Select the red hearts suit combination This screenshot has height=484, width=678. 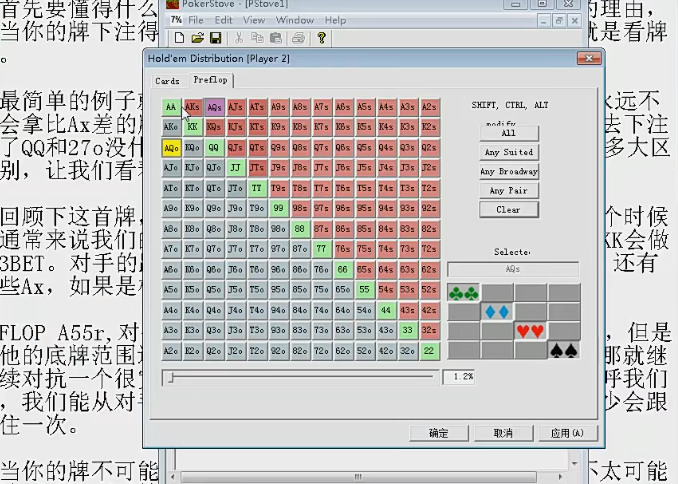(x=530, y=330)
